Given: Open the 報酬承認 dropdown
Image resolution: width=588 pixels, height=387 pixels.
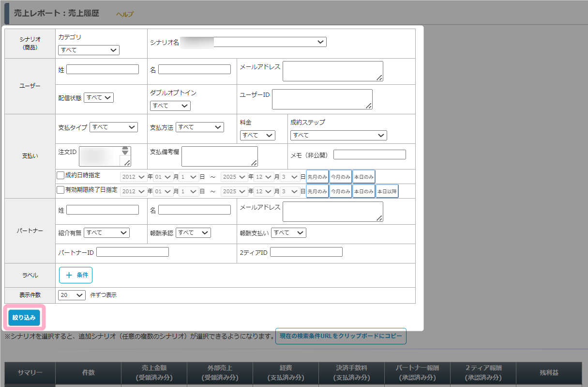Looking at the screenshot, I should point(193,233).
